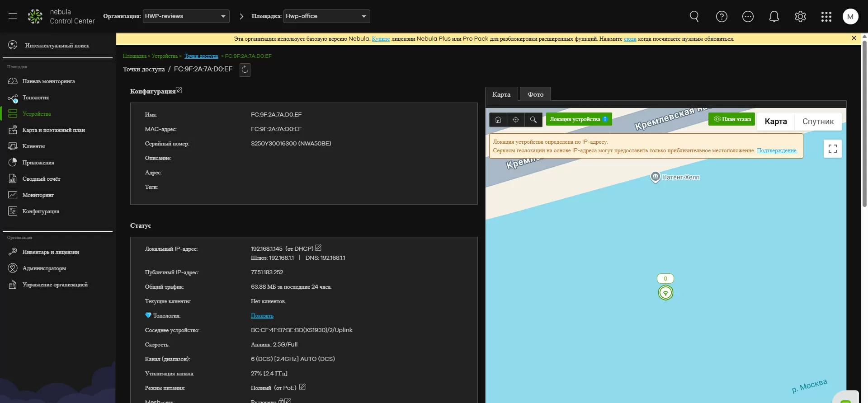
Task: Open the notifications bell icon
Action: 774,17
